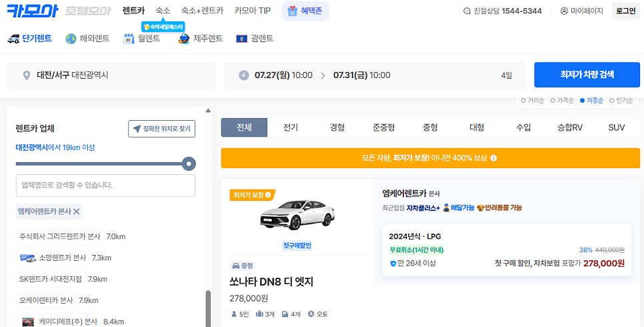Click the 친절상담 chat bubble icon
The height and width of the screenshot is (327, 644).
467,11
